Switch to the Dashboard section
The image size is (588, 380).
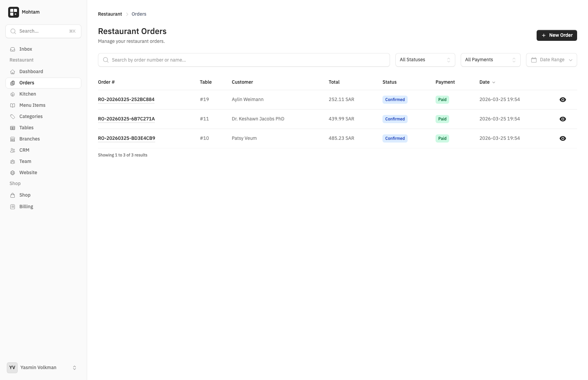[x=31, y=71]
